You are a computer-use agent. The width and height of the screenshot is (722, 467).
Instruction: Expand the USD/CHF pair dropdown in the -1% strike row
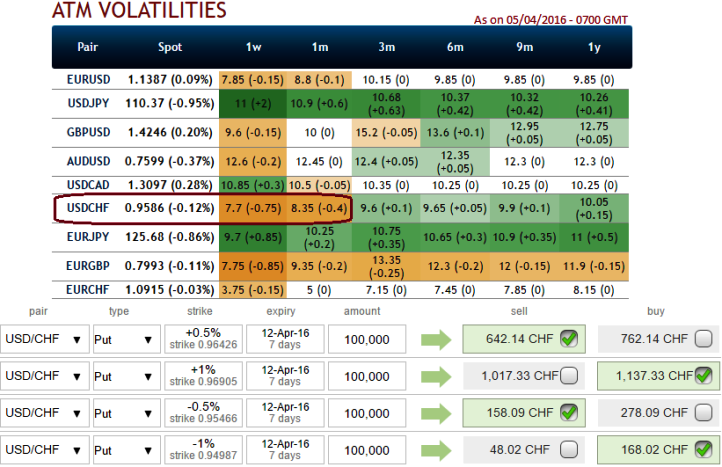point(42,451)
